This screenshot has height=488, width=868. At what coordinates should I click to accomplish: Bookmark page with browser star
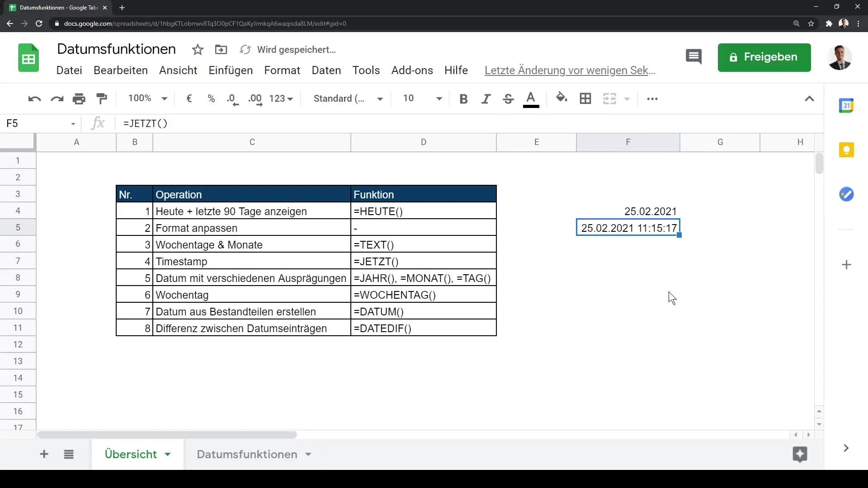coord(811,23)
